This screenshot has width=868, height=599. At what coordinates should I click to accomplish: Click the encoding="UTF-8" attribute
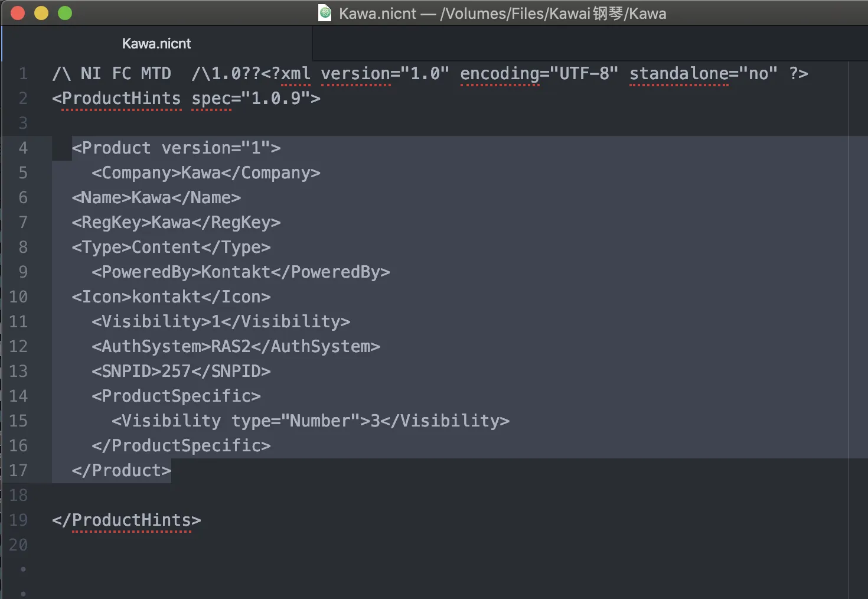[x=539, y=74]
